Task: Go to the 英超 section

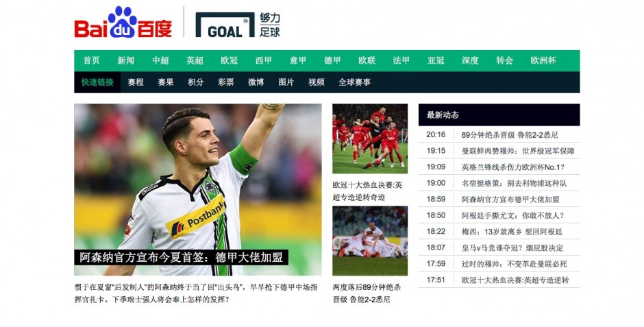Action: tap(195, 60)
